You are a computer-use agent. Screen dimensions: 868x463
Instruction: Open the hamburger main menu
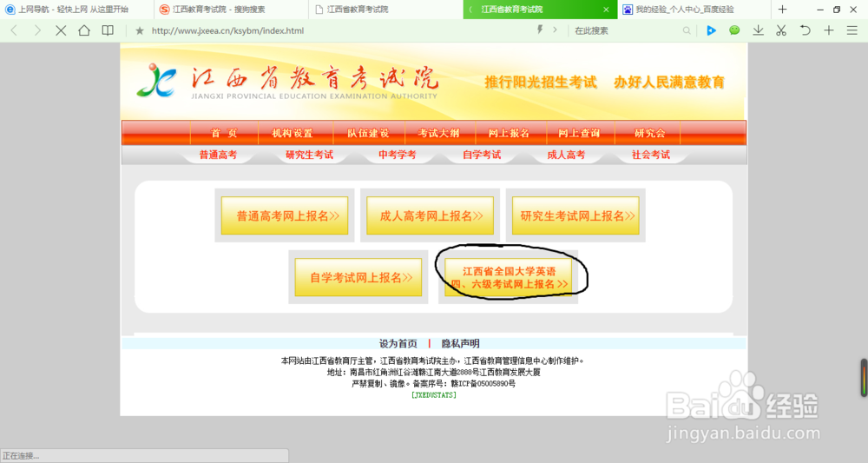coord(852,30)
